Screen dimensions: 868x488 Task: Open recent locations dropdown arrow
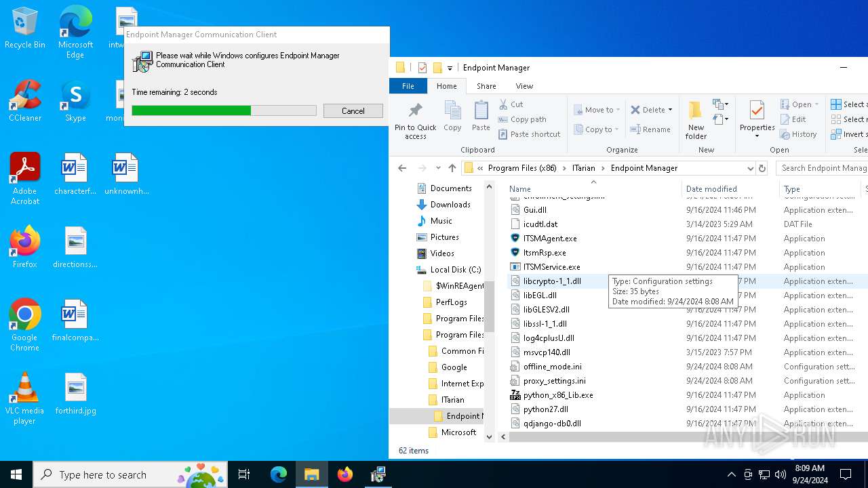click(438, 168)
